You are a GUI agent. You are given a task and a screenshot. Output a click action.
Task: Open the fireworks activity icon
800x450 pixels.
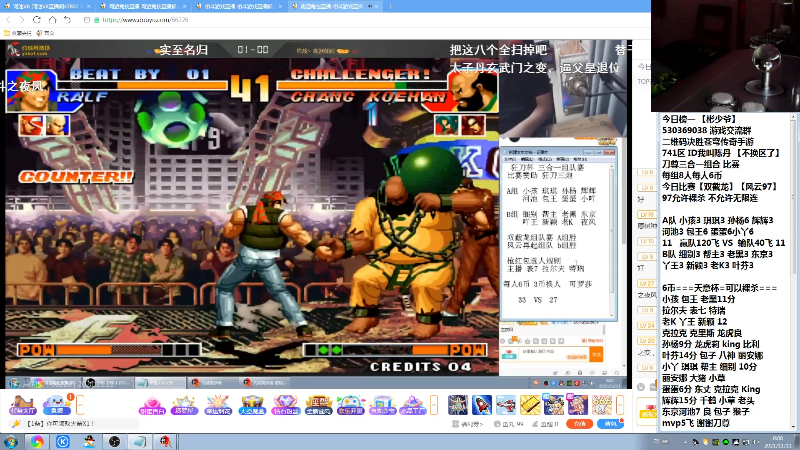click(218, 405)
